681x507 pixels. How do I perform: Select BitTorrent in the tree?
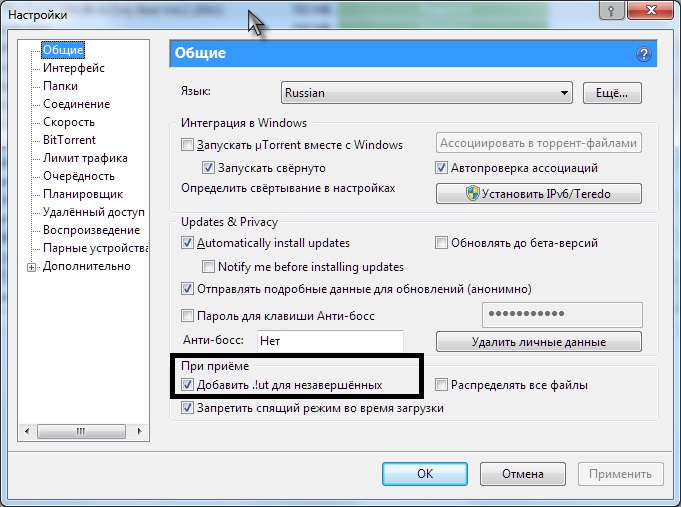click(x=69, y=140)
